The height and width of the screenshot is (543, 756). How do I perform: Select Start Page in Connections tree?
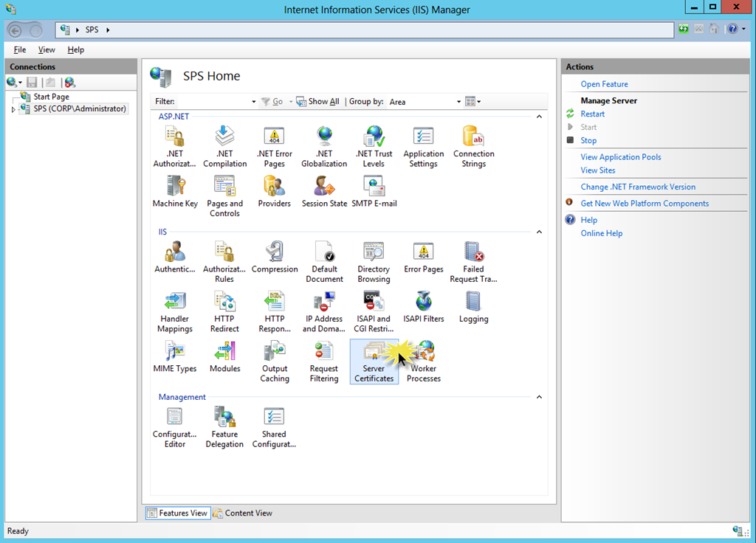[51, 97]
